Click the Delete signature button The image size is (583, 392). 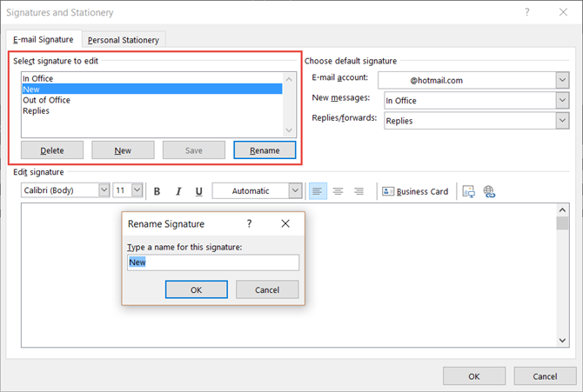click(x=52, y=150)
